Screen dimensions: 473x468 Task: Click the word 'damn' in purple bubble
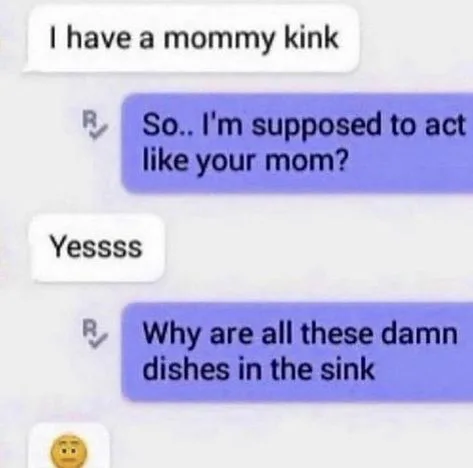(x=419, y=333)
